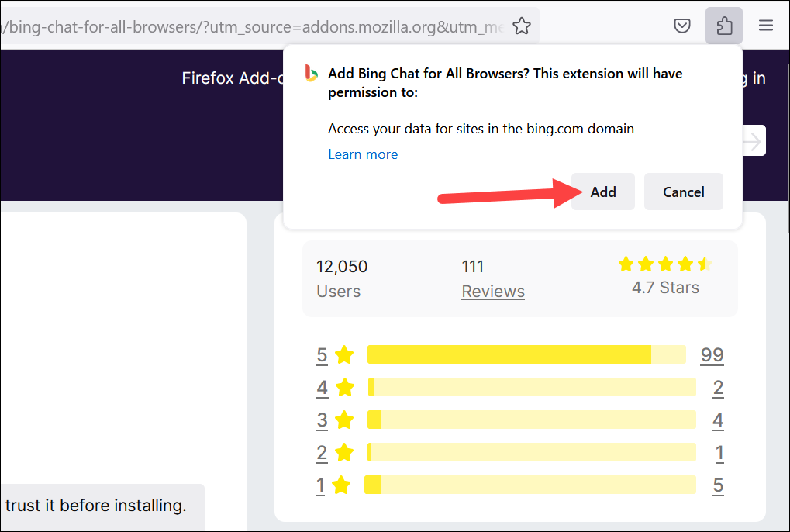Open the Firefox application menu
790x532 pixels.
coord(765,26)
